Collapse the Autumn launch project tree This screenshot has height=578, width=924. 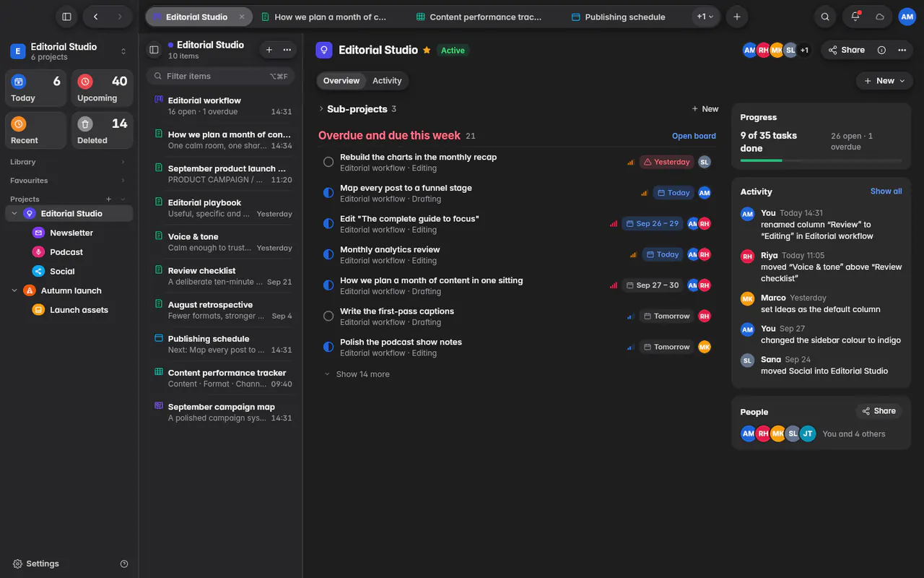click(14, 290)
